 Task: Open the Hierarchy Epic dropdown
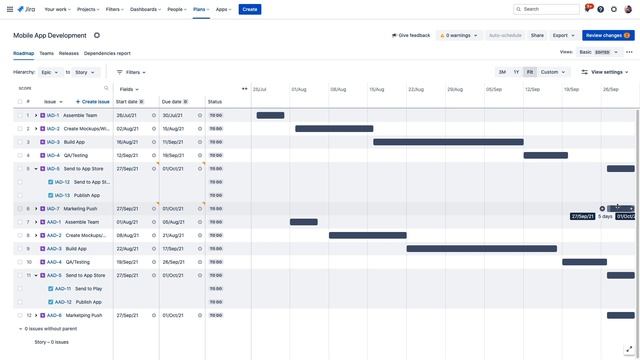[x=50, y=72]
